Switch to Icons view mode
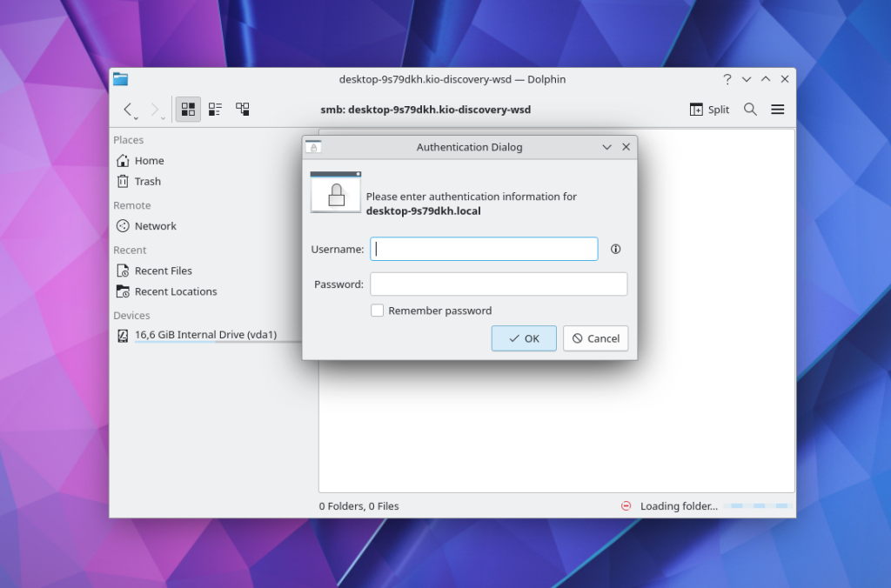 188,109
